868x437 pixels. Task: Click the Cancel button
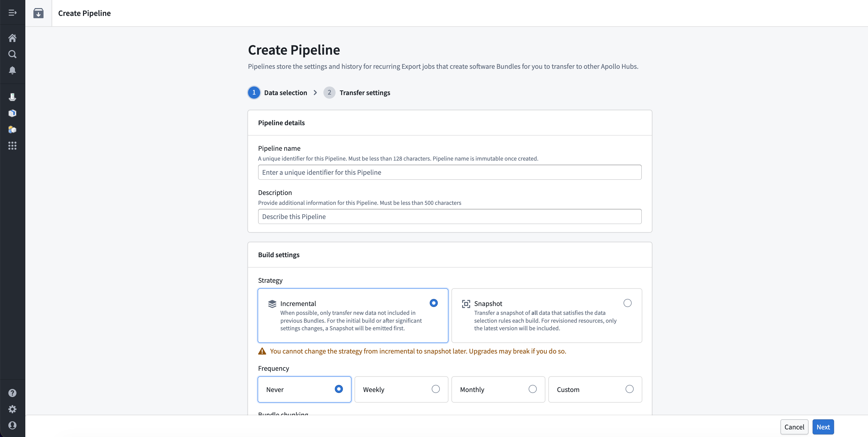coord(794,427)
